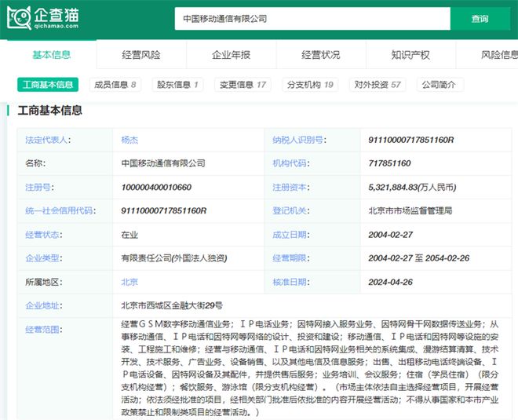Image resolution: width=518 pixels, height=420 pixels.
Task: Switch to the 基本信息 tab
Action: [52, 54]
